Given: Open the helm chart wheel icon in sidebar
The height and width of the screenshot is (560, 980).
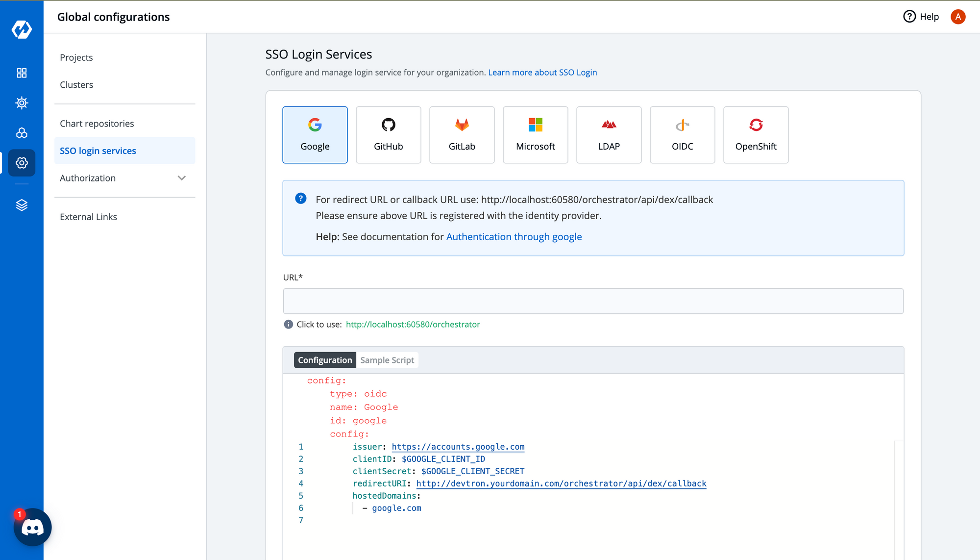Looking at the screenshot, I should click(22, 103).
